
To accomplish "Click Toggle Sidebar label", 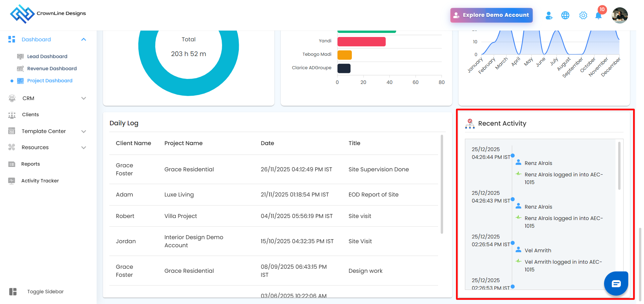I will click(45, 292).
